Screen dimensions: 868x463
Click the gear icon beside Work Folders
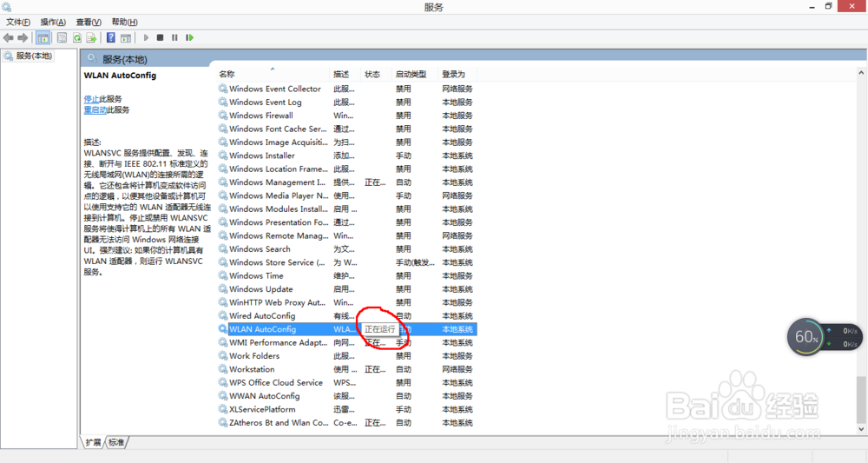tap(222, 356)
